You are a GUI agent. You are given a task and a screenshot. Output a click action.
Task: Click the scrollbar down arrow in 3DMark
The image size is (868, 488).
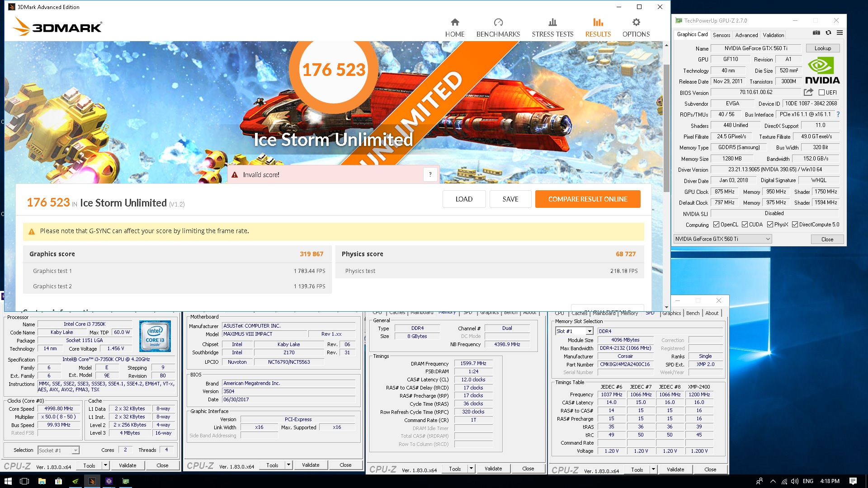coord(666,307)
